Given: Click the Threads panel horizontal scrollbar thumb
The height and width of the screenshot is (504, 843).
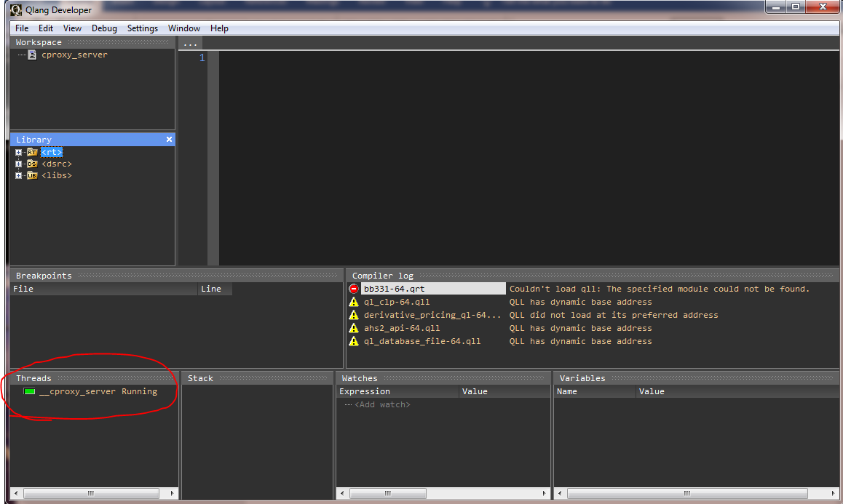Looking at the screenshot, I should tap(92, 493).
